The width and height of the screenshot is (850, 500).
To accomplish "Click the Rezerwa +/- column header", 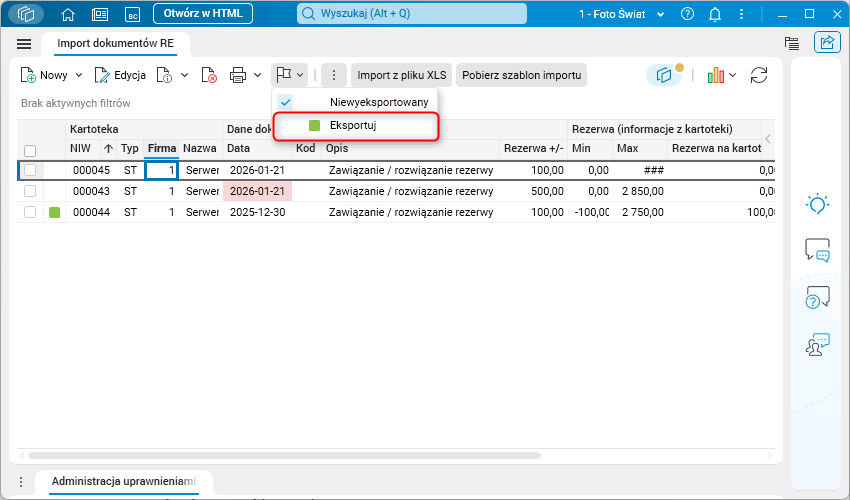I will pos(533,148).
